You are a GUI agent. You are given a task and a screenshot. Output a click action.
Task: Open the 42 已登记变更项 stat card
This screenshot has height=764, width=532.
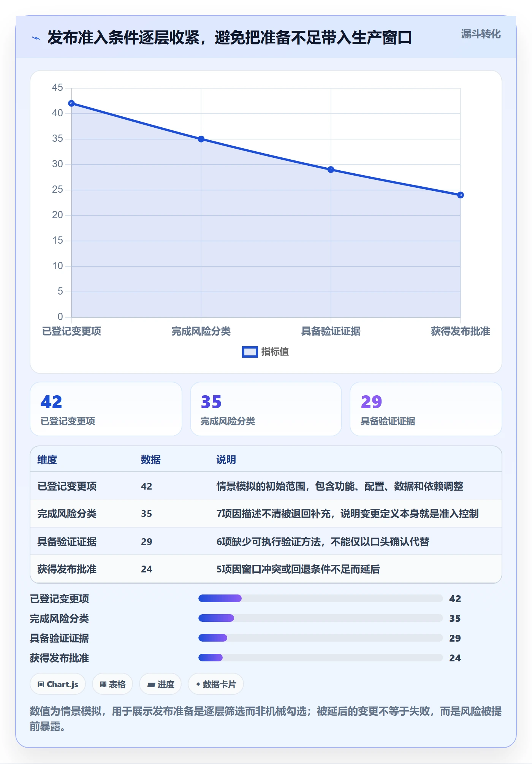[106, 409]
